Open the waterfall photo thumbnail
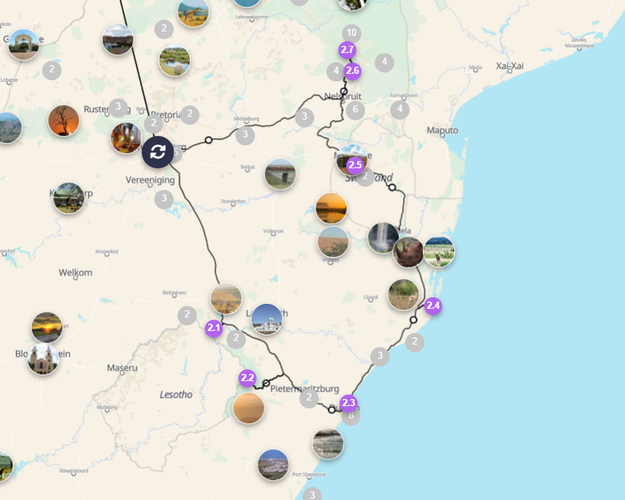The height and width of the screenshot is (500, 625). [x=383, y=238]
